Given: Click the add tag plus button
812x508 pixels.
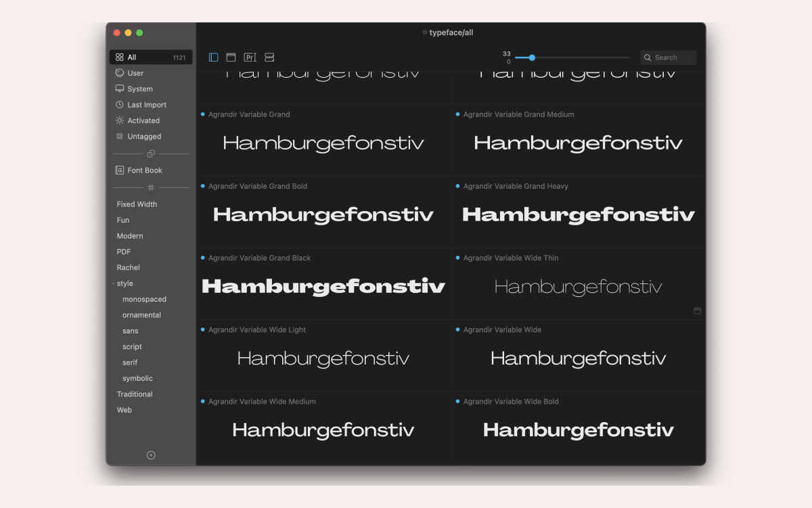Looking at the screenshot, I should click(151, 455).
